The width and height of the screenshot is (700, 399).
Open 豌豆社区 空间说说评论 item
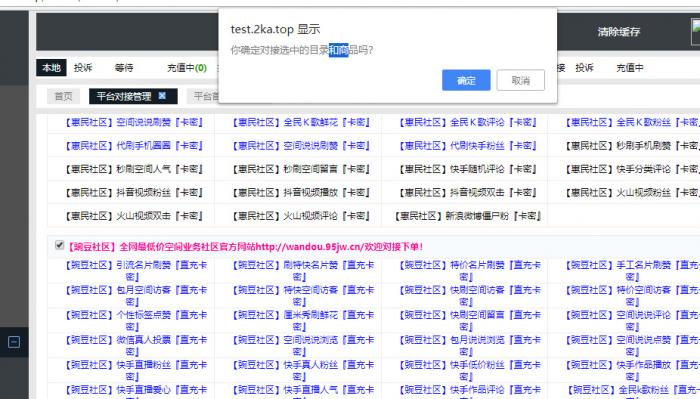632,320
